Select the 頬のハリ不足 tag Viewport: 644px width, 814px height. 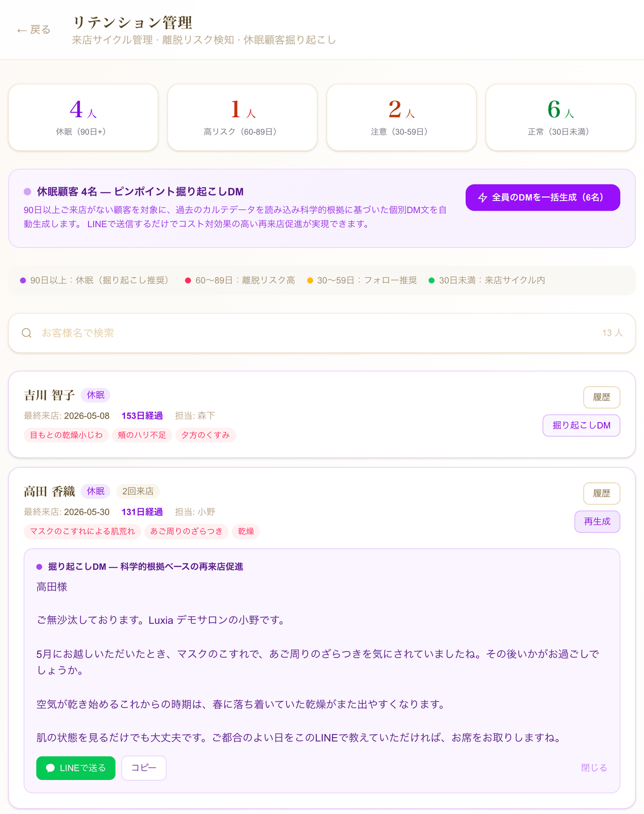(x=142, y=435)
